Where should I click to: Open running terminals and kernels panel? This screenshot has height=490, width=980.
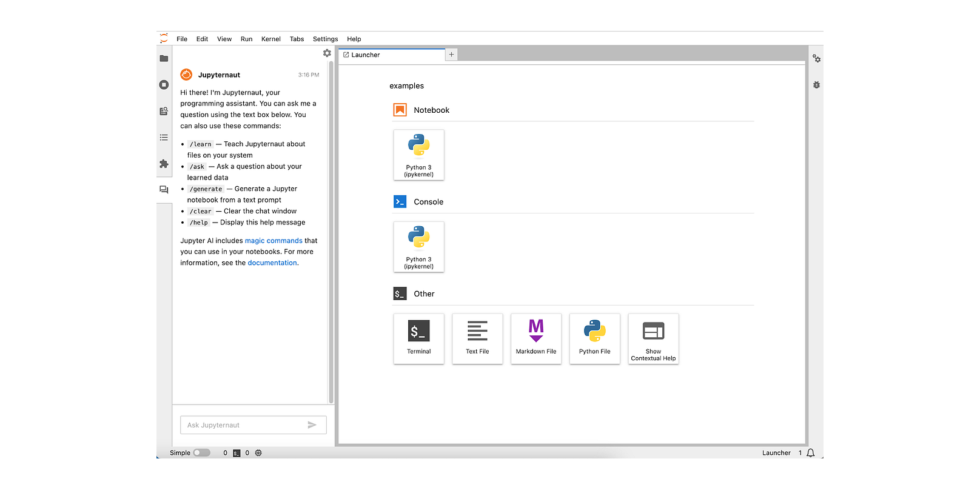pyautogui.click(x=164, y=85)
